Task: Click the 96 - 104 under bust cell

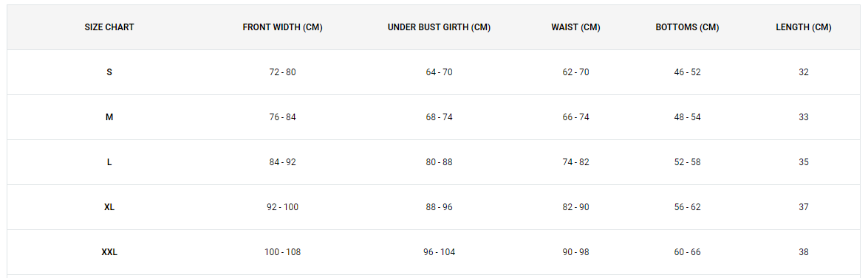Action: (439, 252)
